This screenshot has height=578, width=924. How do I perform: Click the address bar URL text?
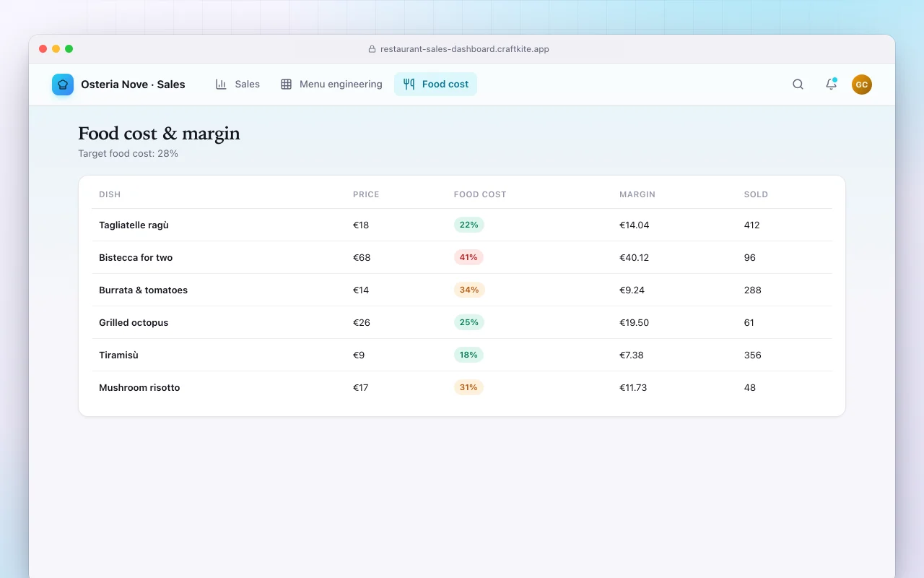[x=465, y=49]
